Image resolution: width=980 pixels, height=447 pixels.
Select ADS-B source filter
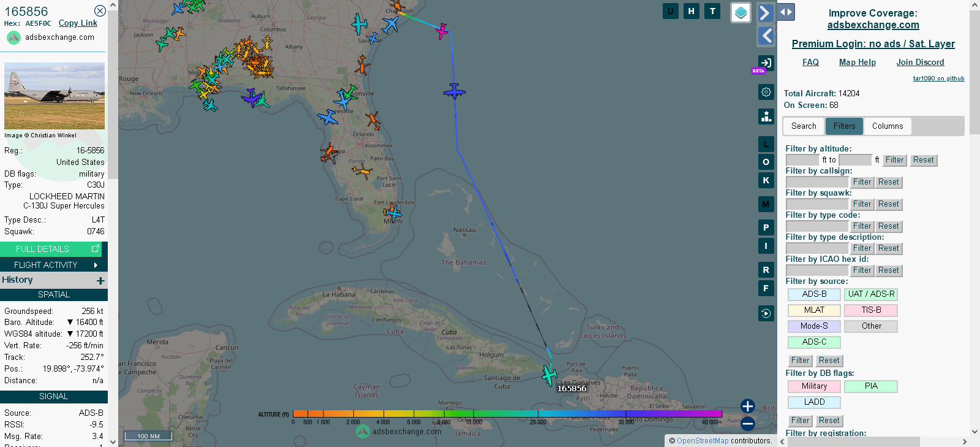pos(814,294)
